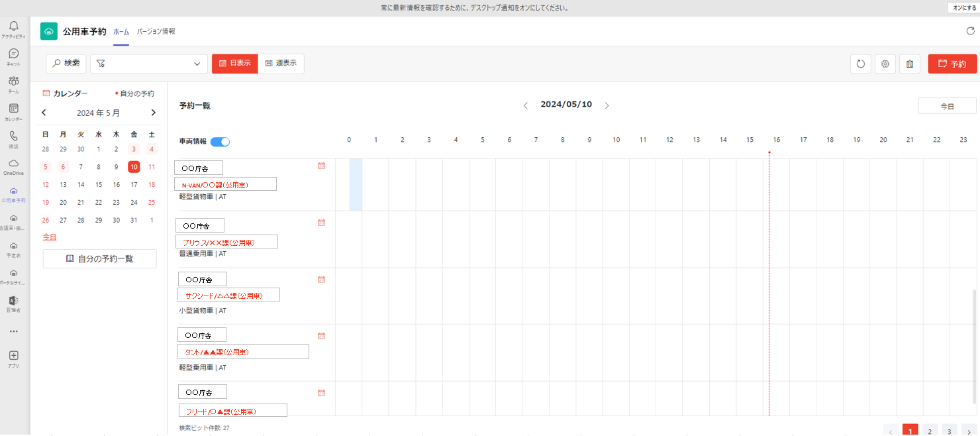
Task: Click the 今日 button above the timeline
Action: tap(947, 106)
